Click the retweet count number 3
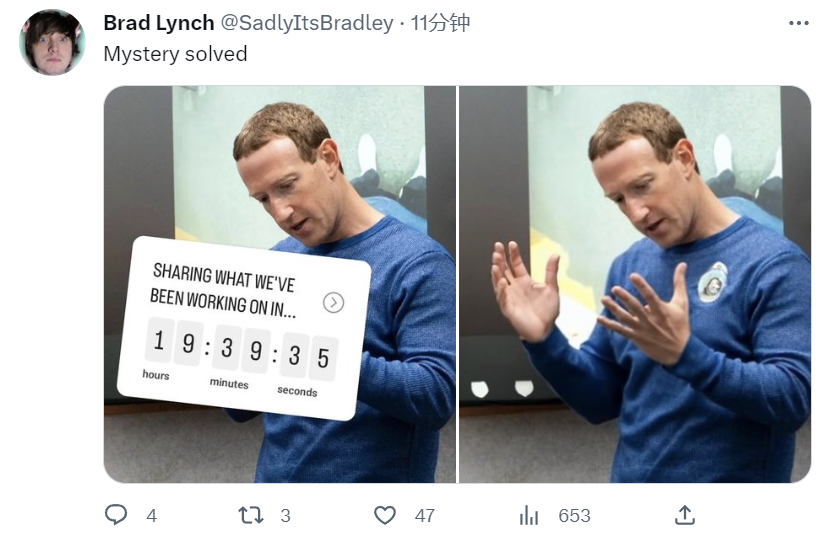Viewport: 834px width, 542px height. (285, 516)
